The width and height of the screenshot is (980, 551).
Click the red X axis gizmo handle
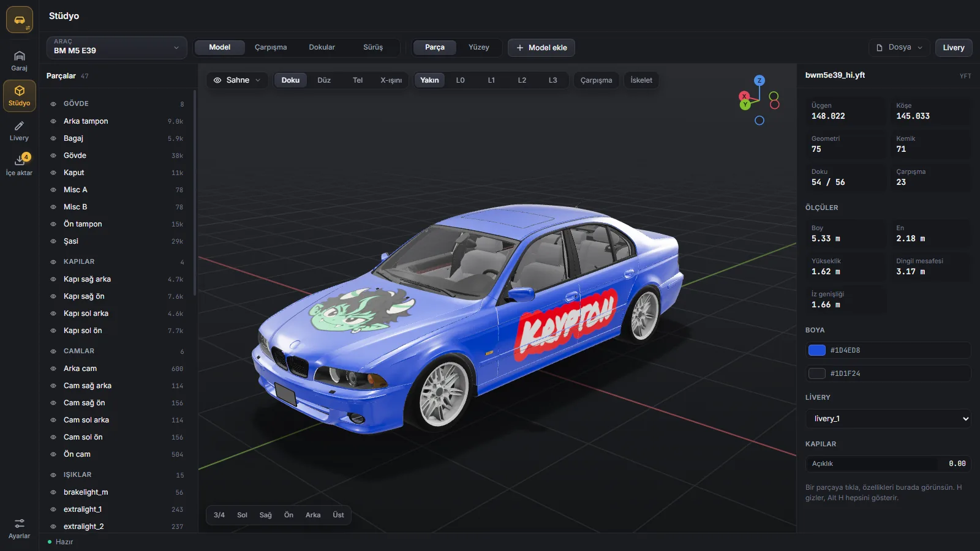pyautogui.click(x=744, y=96)
